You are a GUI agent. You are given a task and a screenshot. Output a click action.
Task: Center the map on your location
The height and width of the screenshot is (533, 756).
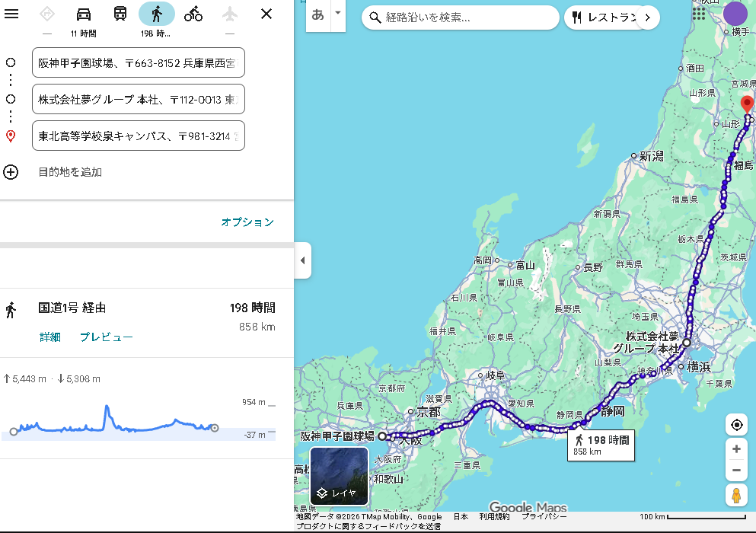tap(736, 425)
